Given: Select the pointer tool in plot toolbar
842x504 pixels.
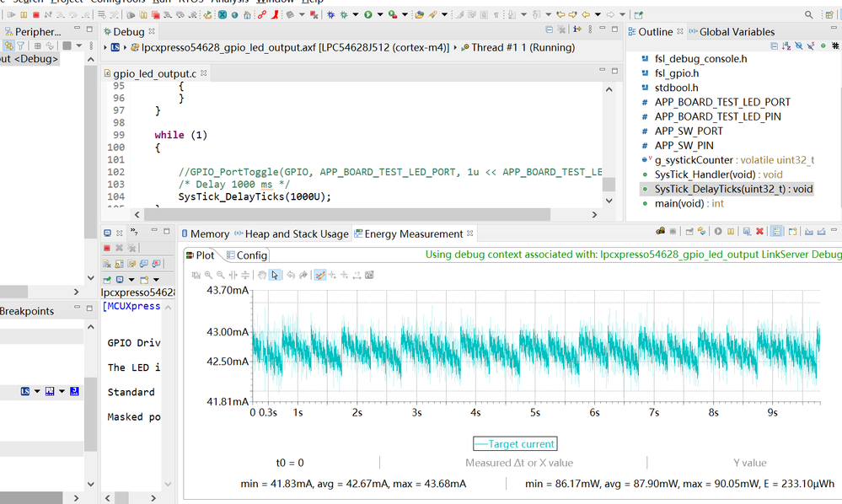Looking at the screenshot, I should pos(275,275).
